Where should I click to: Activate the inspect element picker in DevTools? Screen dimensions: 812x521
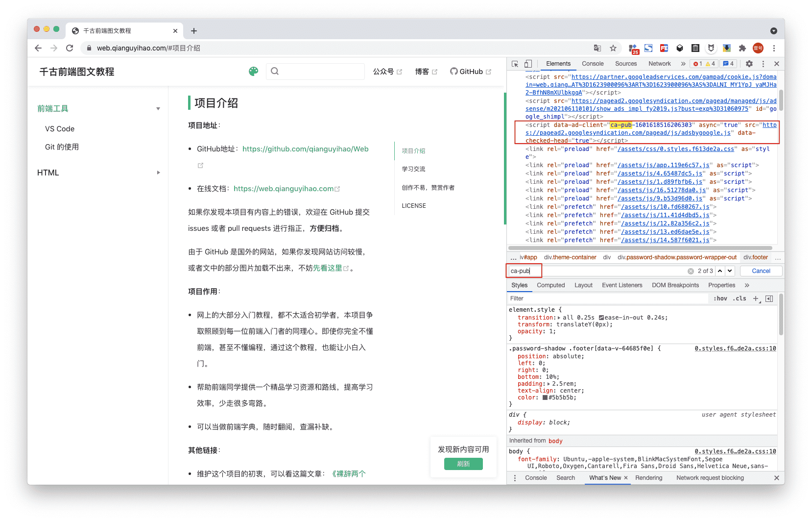coord(515,64)
